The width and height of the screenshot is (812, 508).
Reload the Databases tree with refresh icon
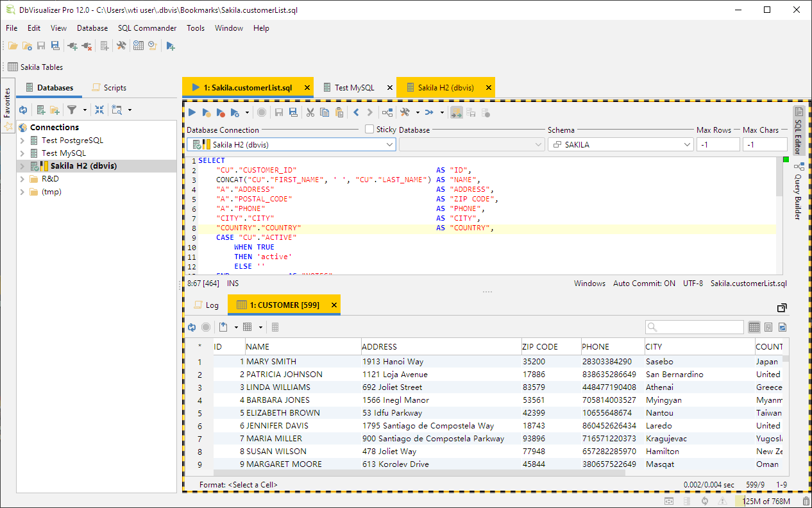[x=23, y=110]
